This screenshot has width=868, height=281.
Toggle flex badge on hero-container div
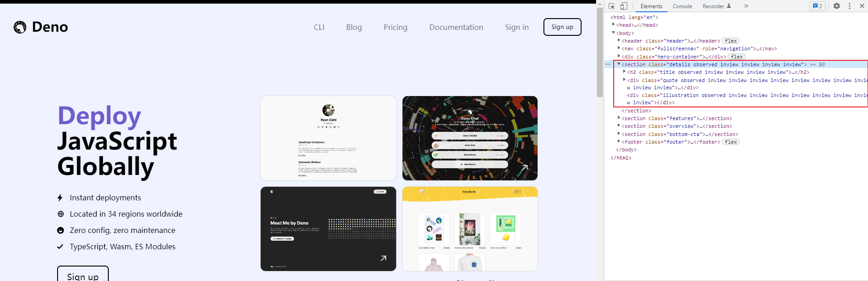pos(737,57)
